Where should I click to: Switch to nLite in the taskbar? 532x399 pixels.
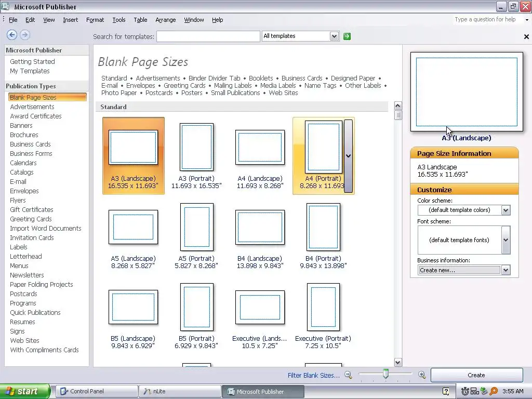click(179, 391)
